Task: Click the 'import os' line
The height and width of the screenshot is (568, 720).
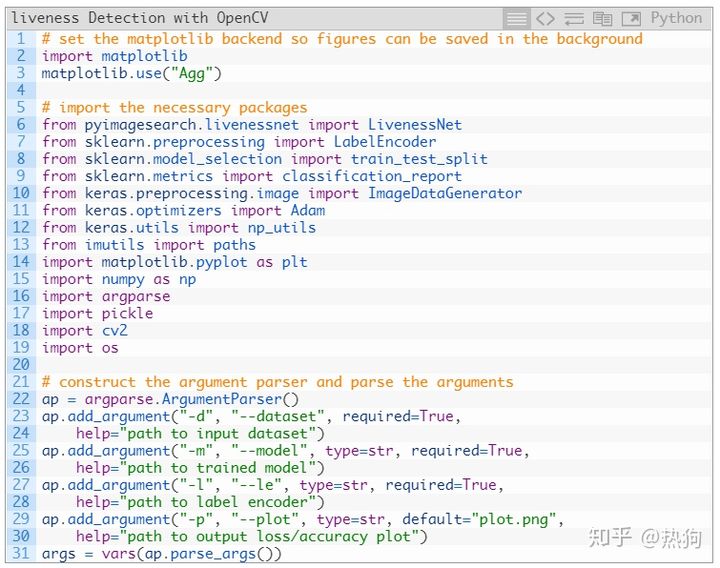Action: (80, 348)
